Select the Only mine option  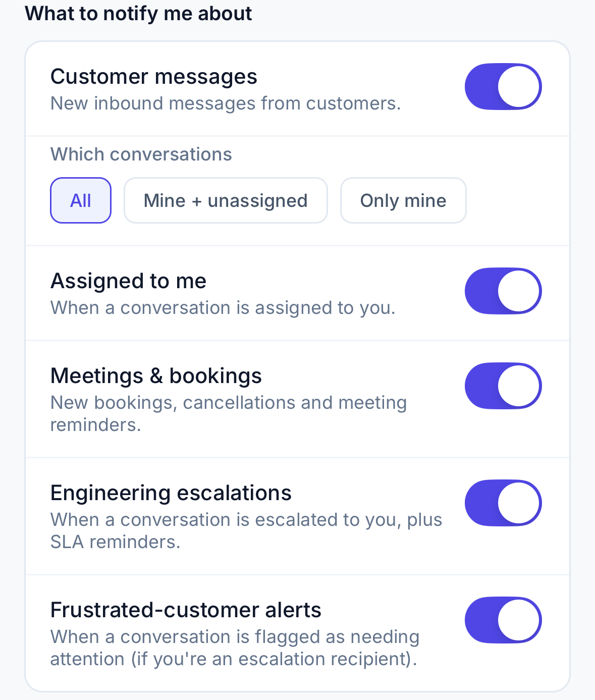coord(403,200)
